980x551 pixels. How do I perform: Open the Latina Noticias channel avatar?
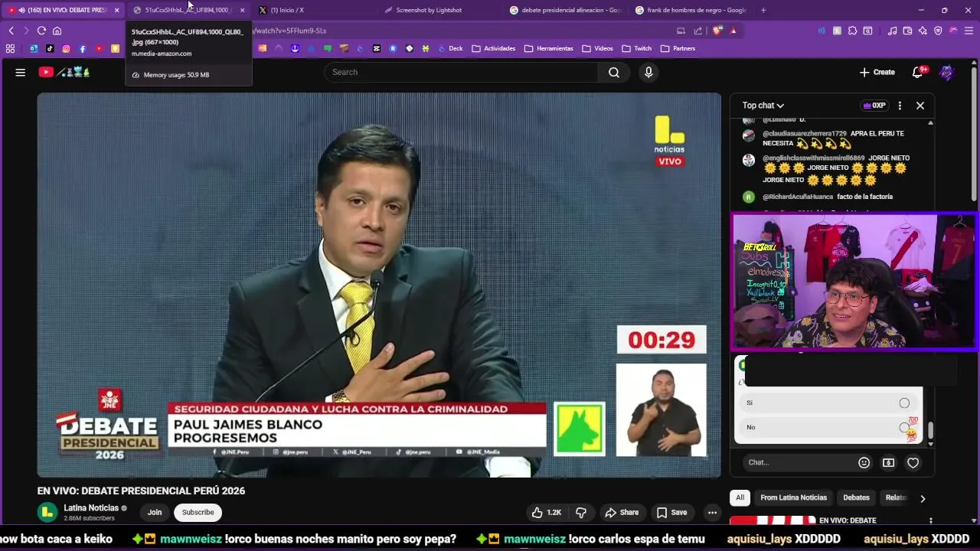point(47,513)
